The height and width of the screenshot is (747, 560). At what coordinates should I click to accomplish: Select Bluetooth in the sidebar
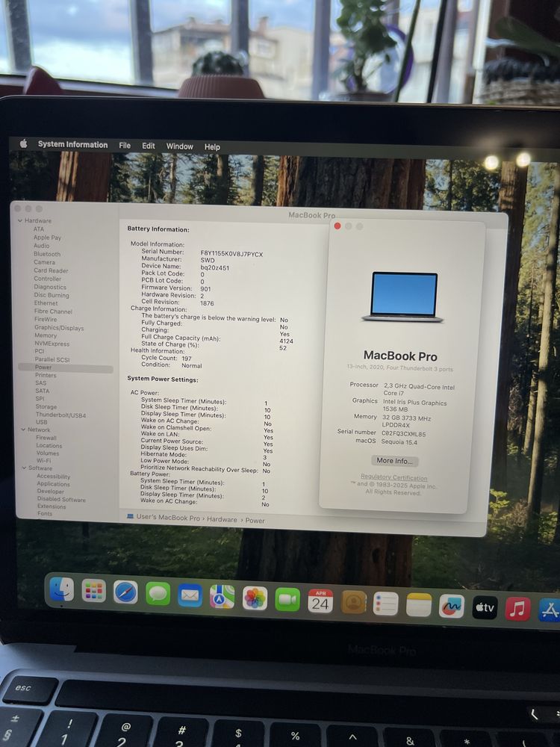[47, 254]
